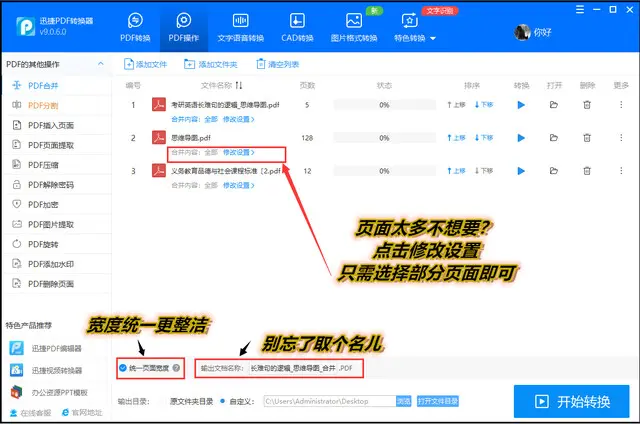Open 办公资源PPT模板 link
Viewport: 640px width, 424px height.
pos(49,392)
